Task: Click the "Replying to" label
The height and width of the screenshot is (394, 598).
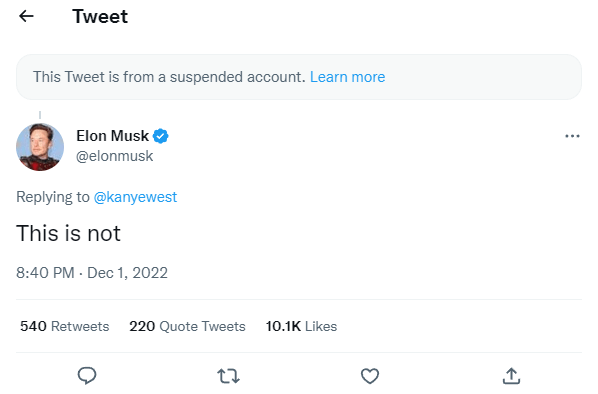Action: pos(53,197)
